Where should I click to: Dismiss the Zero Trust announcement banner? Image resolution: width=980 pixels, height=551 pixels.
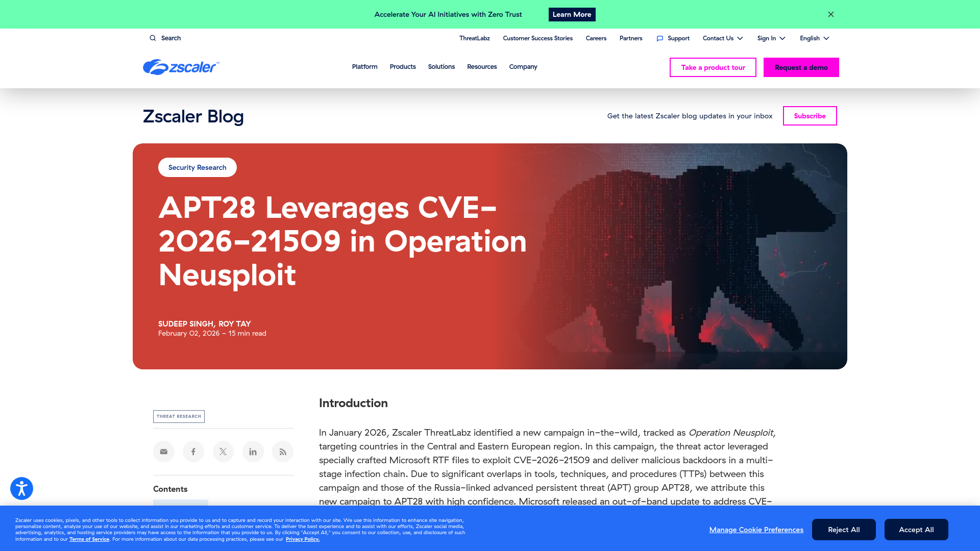click(830, 14)
